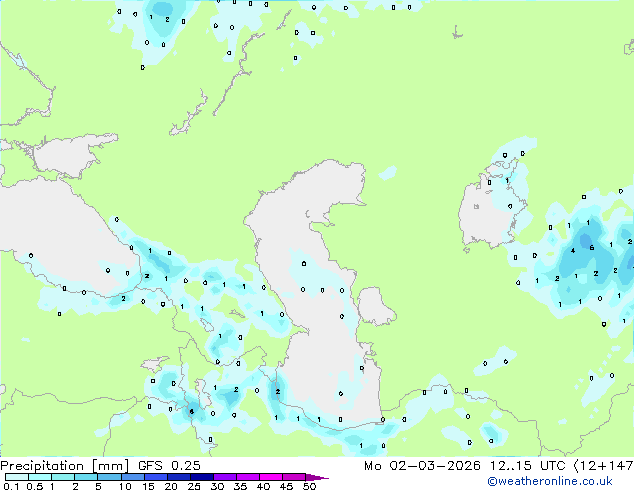Pick the 35–40 mm magenta legend swatch
634x490 pixels.
coord(248,477)
